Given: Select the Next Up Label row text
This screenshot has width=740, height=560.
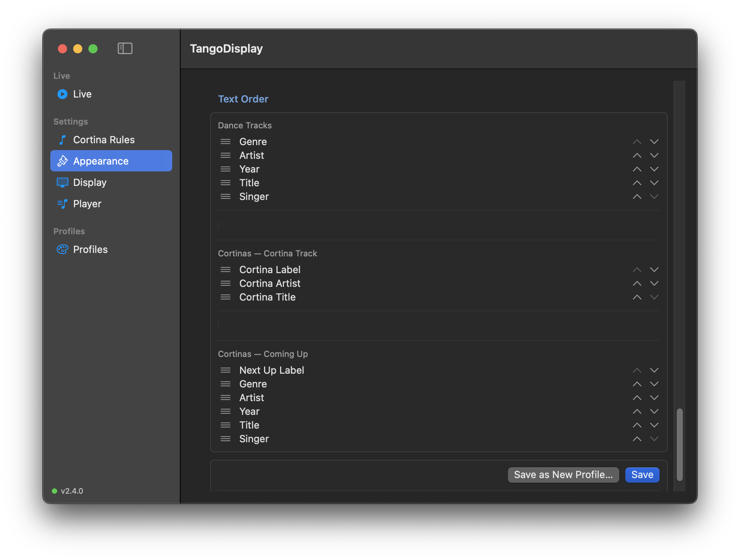Looking at the screenshot, I should (x=272, y=370).
